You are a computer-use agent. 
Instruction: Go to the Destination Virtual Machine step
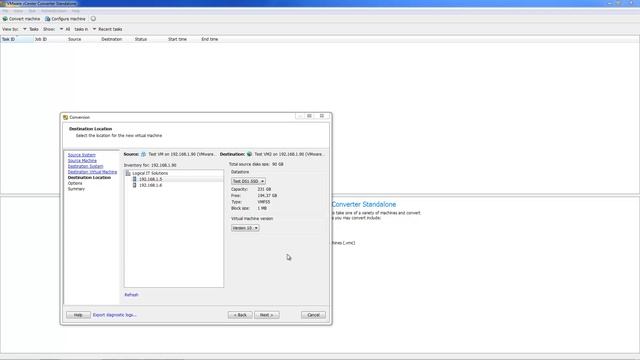(92, 172)
